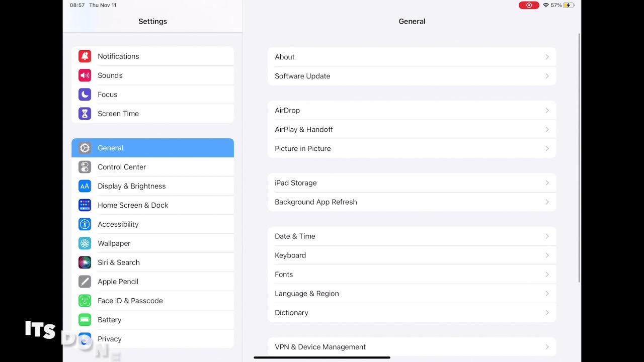Tap the Wallpaper flower icon

pyautogui.click(x=85, y=243)
